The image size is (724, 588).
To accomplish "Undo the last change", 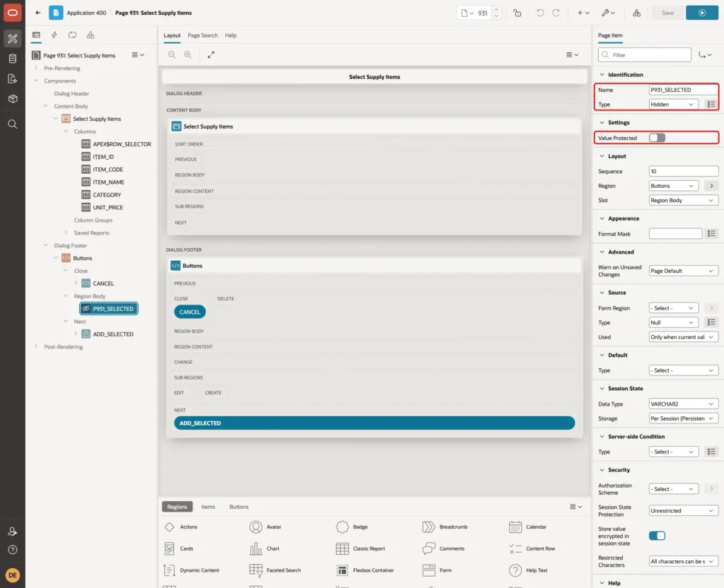I will click(x=539, y=13).
